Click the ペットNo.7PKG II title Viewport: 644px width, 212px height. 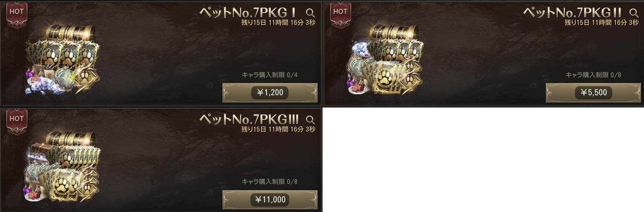click(x=572, y=13)
